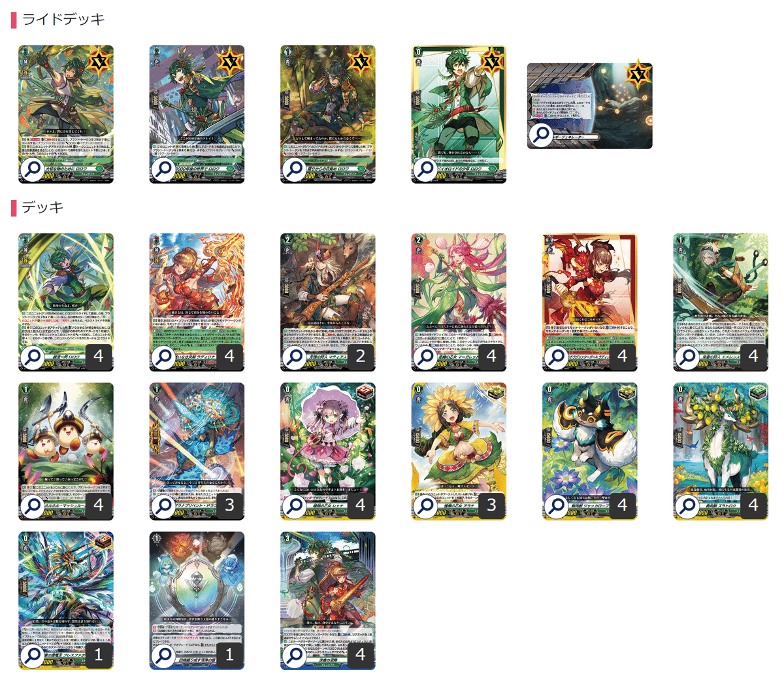Open the pink-haired flower maiden card
The height and width of the screenshot is (676, 784).
click(x=459, y=303)
